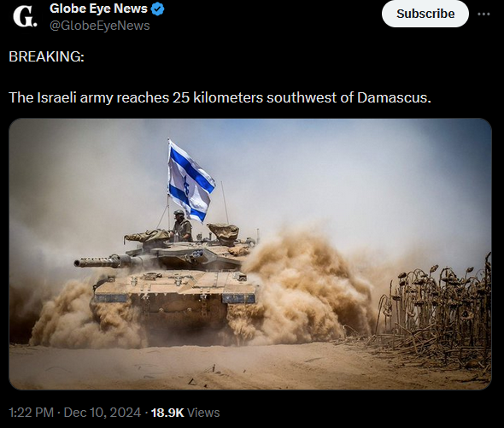Click the Dec 10, 2024 date
The width and height of the screenshot is (504, 428).
[x=103, y=413]
